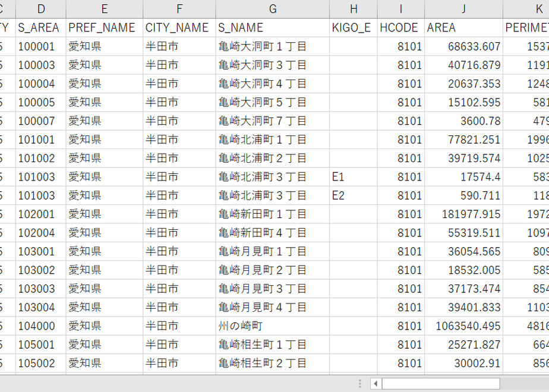
Task: Select AREA value 590.711
Action: coord(463,195)
